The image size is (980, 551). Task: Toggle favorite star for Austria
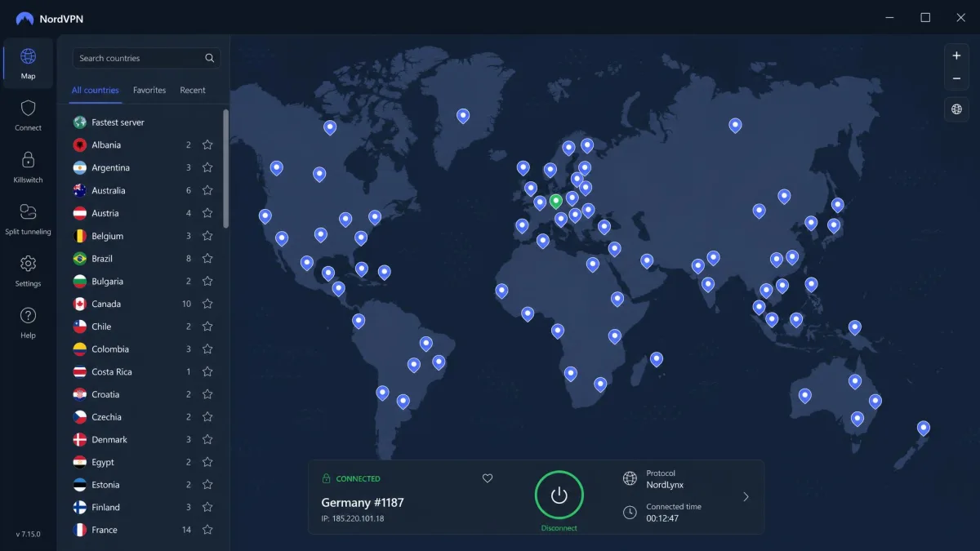(x=207, y=213)
